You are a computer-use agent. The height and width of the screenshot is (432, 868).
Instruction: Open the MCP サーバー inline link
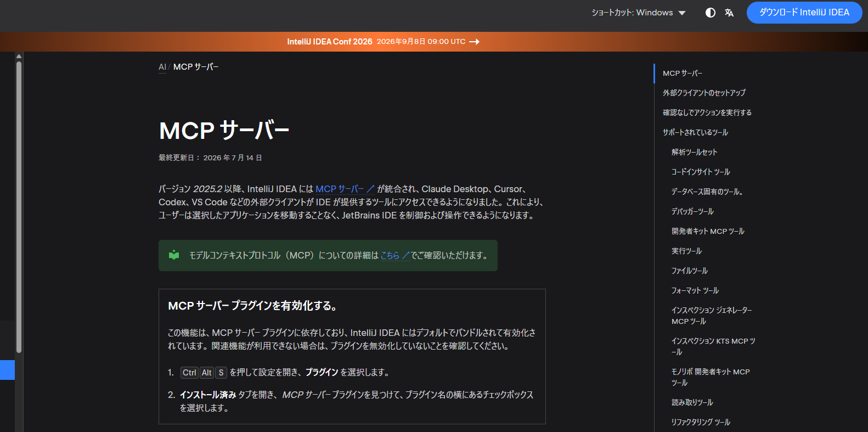coord(345,189)
